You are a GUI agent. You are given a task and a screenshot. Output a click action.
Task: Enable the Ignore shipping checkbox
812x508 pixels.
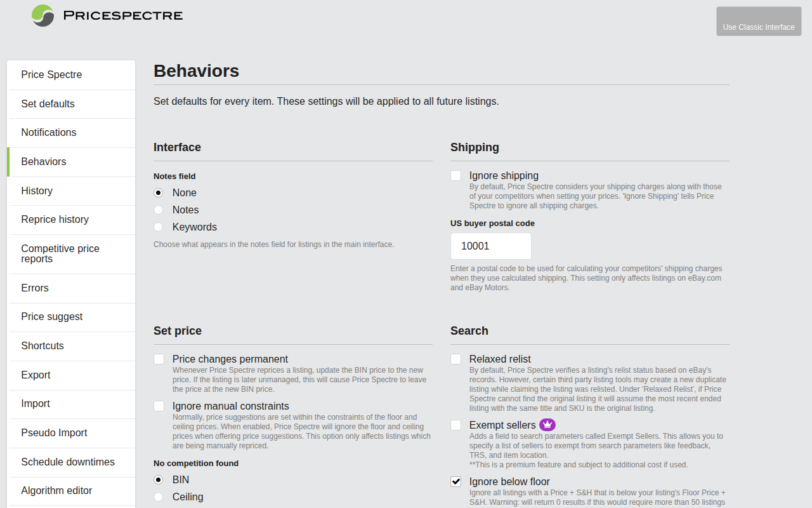coord(455,175)
